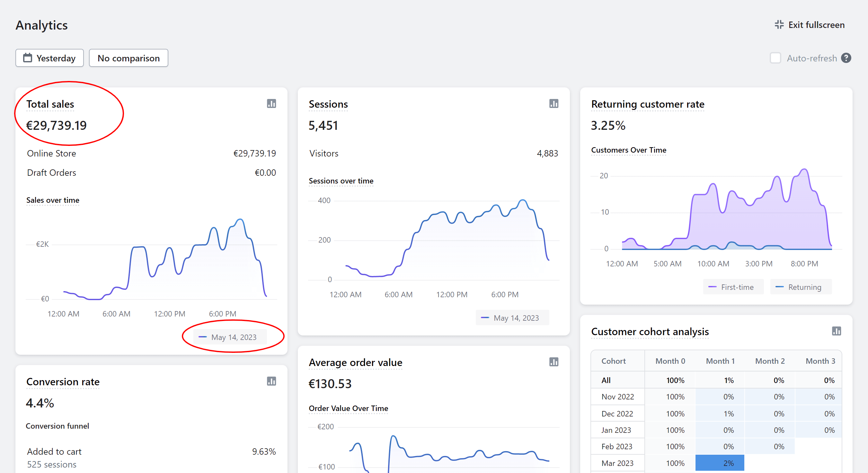Open the Total sales report icon
Image resolution: width=868 pixels, height=473 pixels.
pos(271,103)
